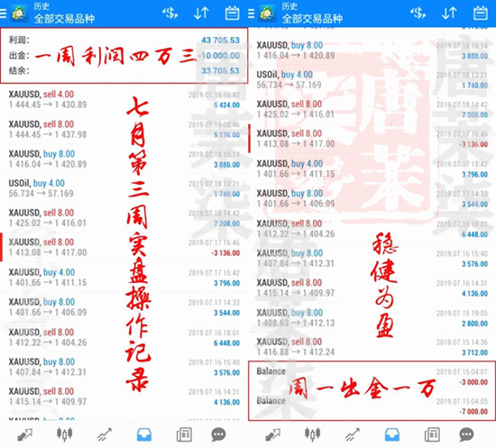The image size is (496, 448).
Task: Select the USOil buy 4.00 trade in left list
Action: tap(124, 188)
